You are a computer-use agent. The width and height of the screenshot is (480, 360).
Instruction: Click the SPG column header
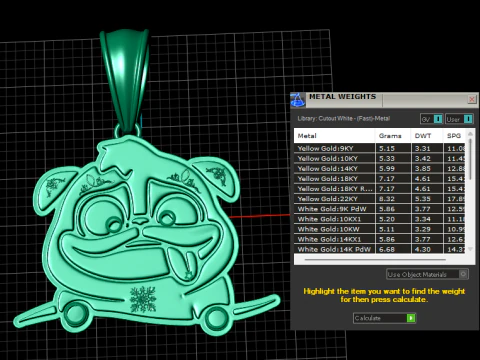454,136
